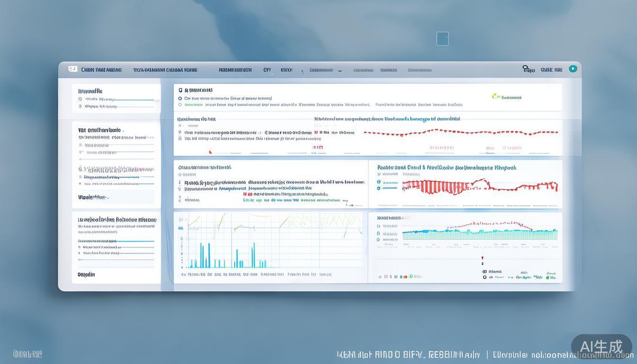The height and width of the screenshot is (364, 637).
Task: Click the bold label at bottom of third sidebar card
Action: coord(86,274)
